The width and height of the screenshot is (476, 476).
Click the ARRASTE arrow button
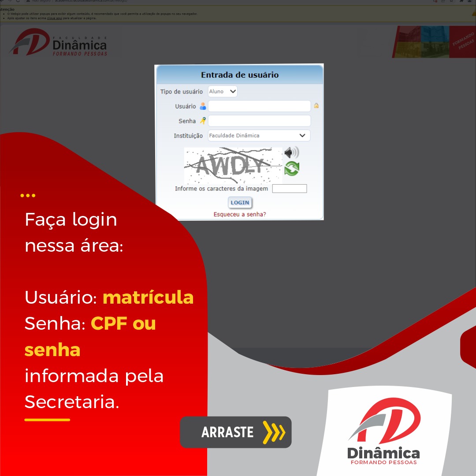235,432
